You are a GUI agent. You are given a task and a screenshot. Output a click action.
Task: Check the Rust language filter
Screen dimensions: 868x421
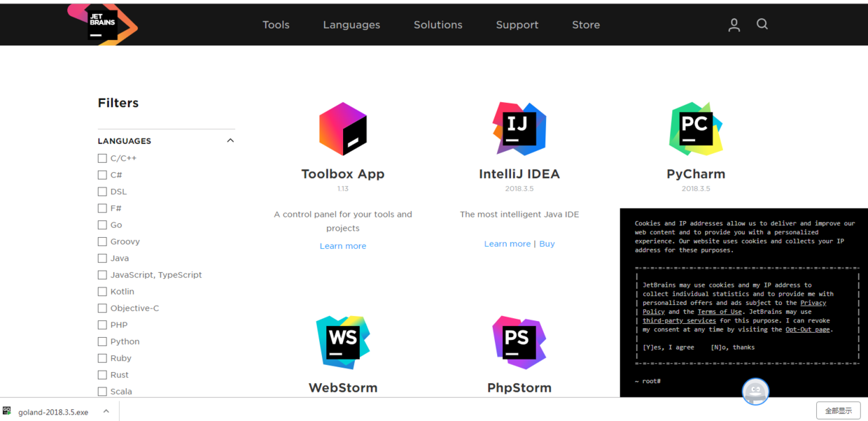102,375
